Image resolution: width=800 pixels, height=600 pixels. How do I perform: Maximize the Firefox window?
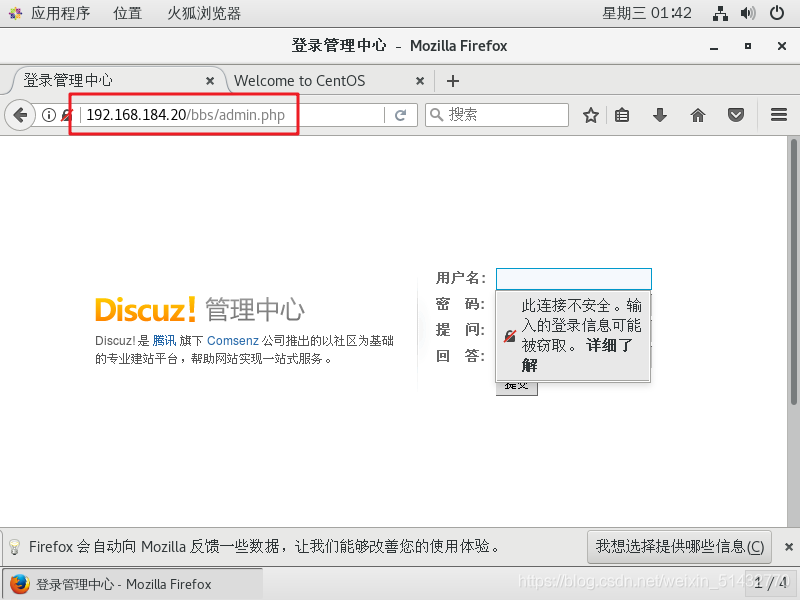[x=747, y=46]
